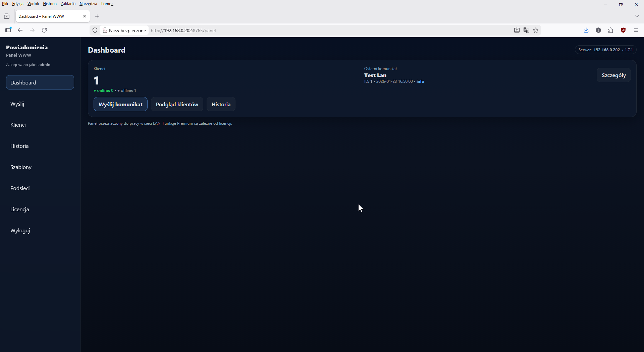Open the extensions puzzle-piece panel
The width and height of the screenshot is (644, 352).
click(x=610, y=30)
